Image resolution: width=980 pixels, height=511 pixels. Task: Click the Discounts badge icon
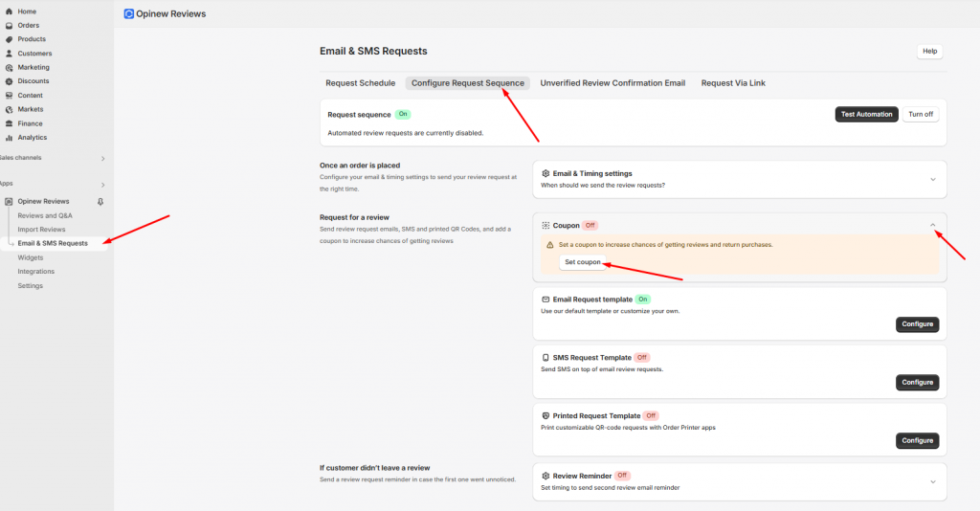coord(9,81)
